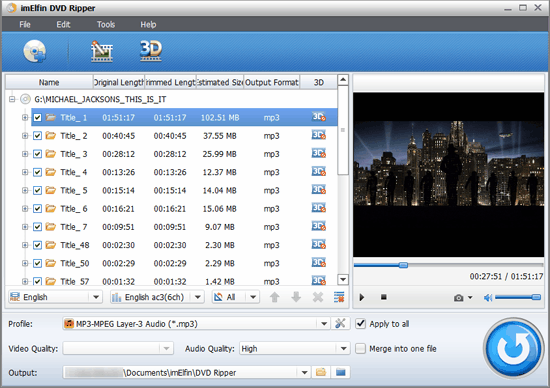Open profile settings wrench icon

tap(340, 323)
